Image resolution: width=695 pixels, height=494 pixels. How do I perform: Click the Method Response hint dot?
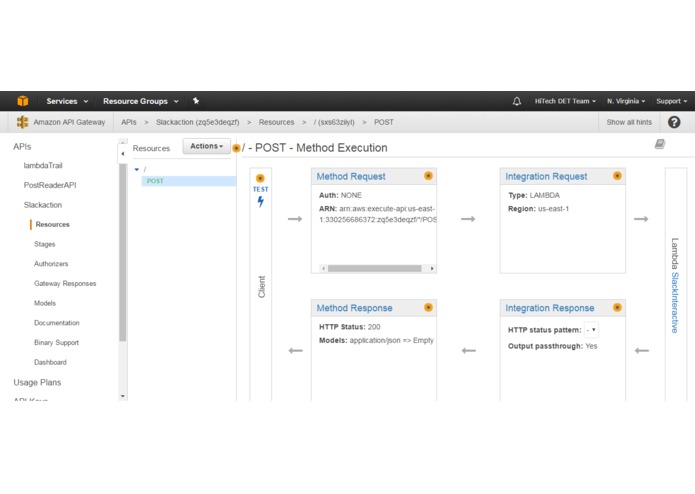[x=428, y=307]
